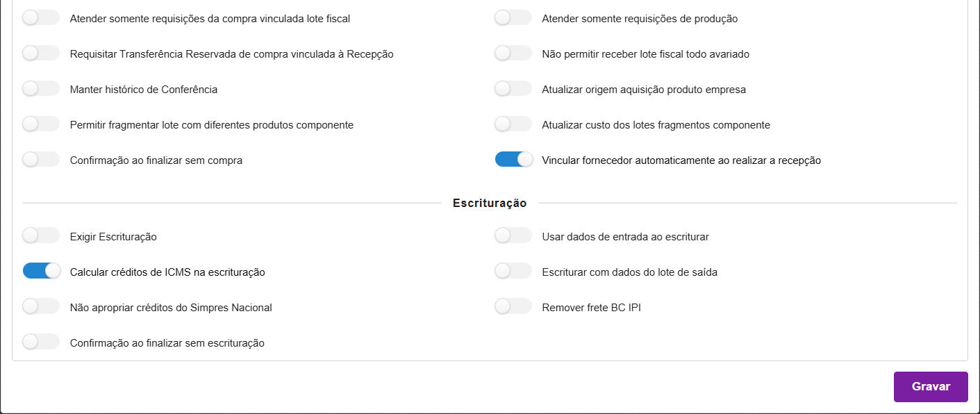Enable 'Não permitir receber lote fiscal todo avariado'
980x414 pixels.
(x=513, y=53)
